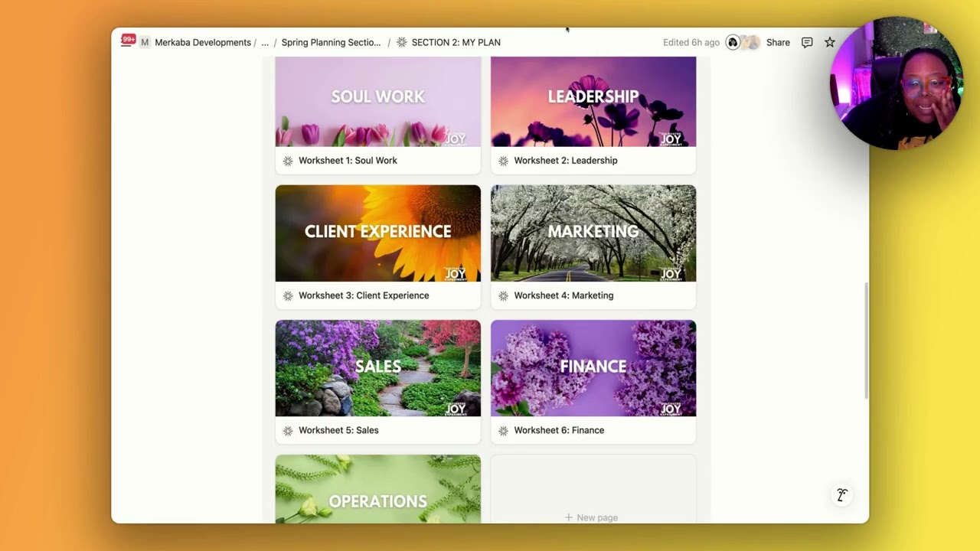The image size is (980, 551).
Task: Open Worksheet 4: Marketing page
Action: pos(563,295)
